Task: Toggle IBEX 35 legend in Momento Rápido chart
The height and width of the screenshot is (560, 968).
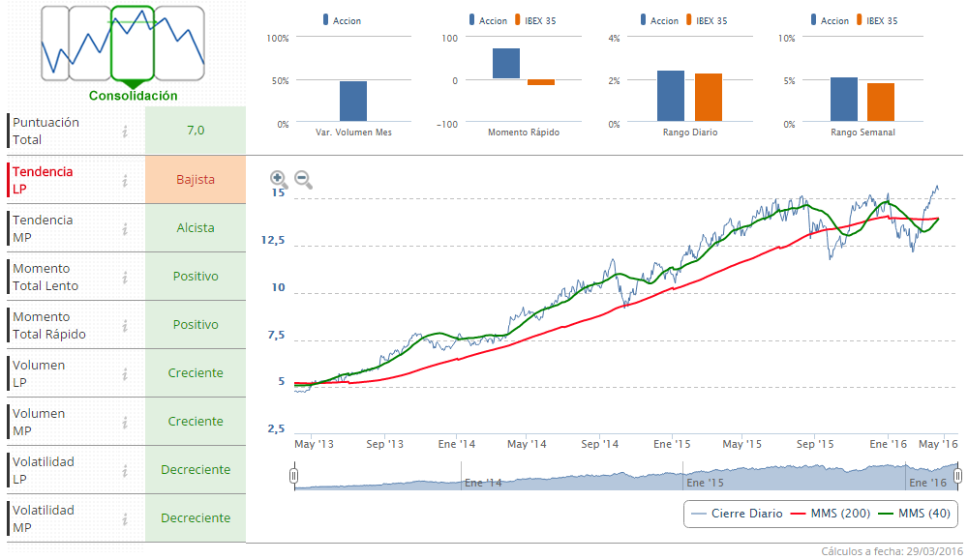Action: click(x=542, y=20)
